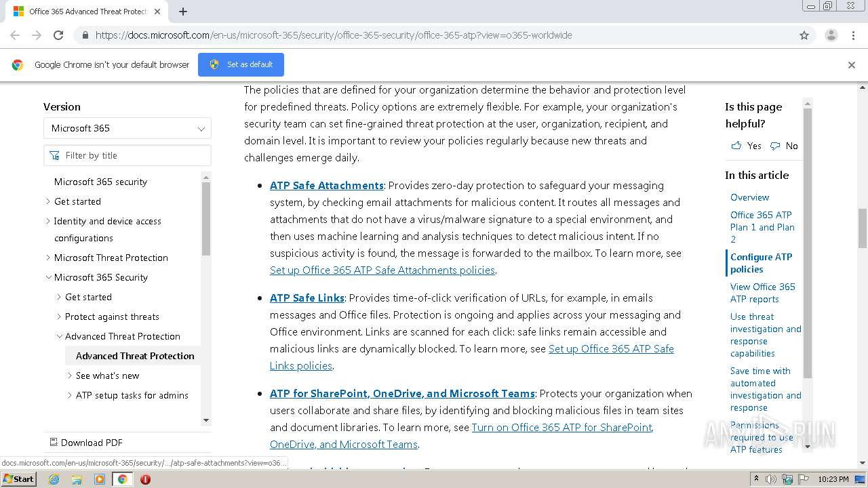The image size is (868, 488).
Task: Jump to Use threat investigation and response capabilities
Action: click(766, 335)
